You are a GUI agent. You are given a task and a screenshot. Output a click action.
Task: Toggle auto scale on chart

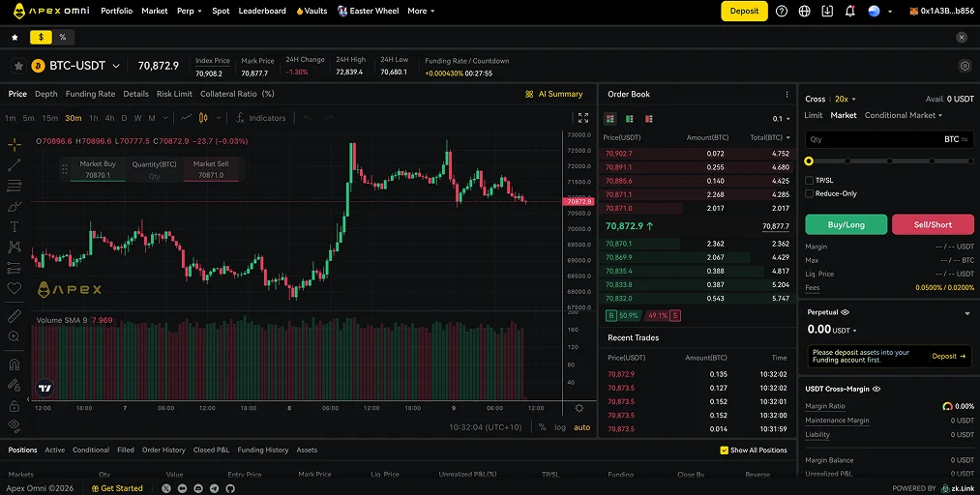(581, 427)
